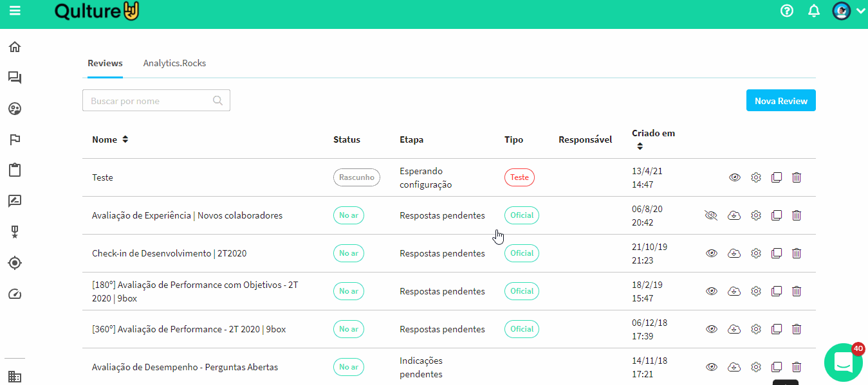Image resolution: width=868 pixels, height=385 pixels.
Task: Download export for the [360°] Avaliação review
Action: click(734, 329)
